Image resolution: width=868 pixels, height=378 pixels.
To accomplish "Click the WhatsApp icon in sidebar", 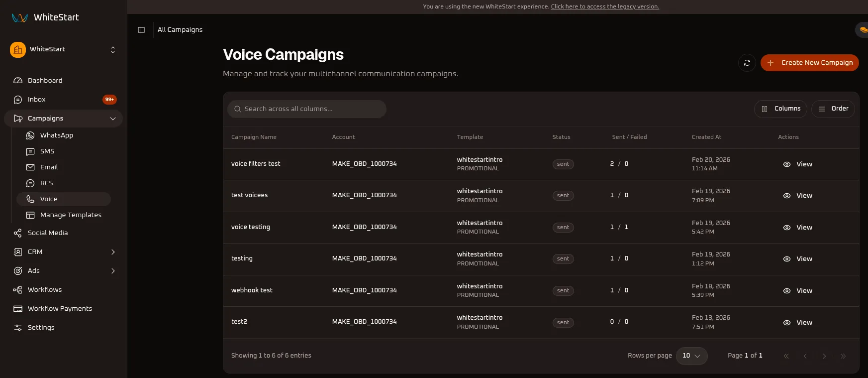I will (x=30, y=135).
